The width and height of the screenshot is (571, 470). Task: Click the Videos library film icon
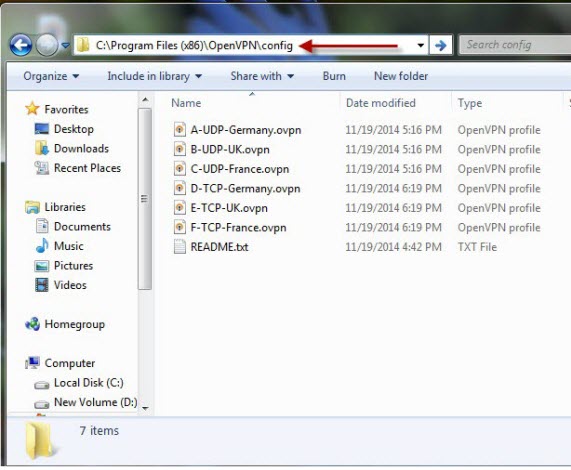point(42,285)
